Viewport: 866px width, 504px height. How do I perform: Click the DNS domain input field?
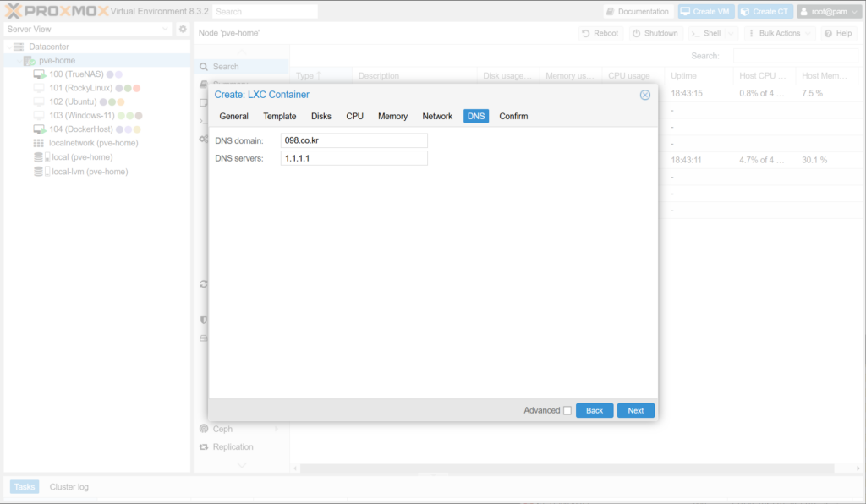[354, 140]
